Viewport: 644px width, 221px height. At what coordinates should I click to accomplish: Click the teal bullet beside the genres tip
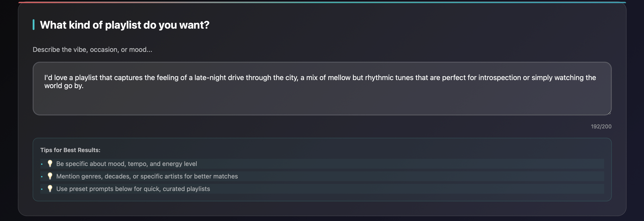(42, 176)
